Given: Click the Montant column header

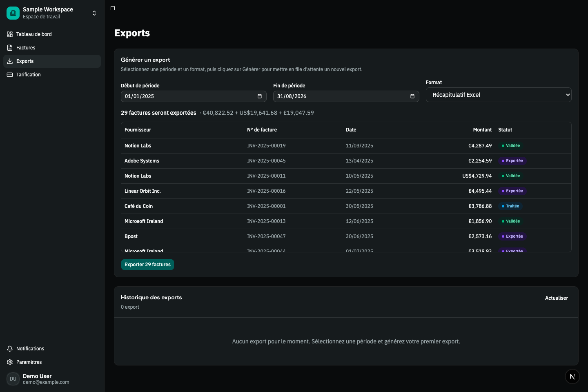Looking at the screenshot, I should point(482,130).
